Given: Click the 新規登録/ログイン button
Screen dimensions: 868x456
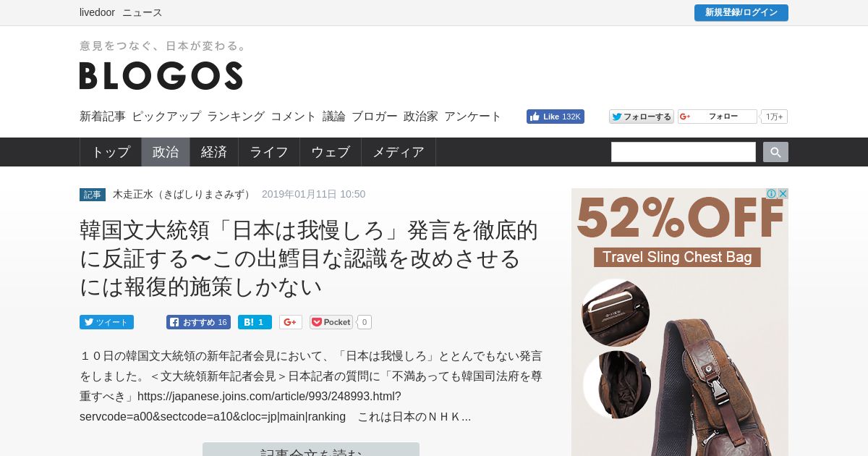Looking at the screenshot, I should click(741, 12).
